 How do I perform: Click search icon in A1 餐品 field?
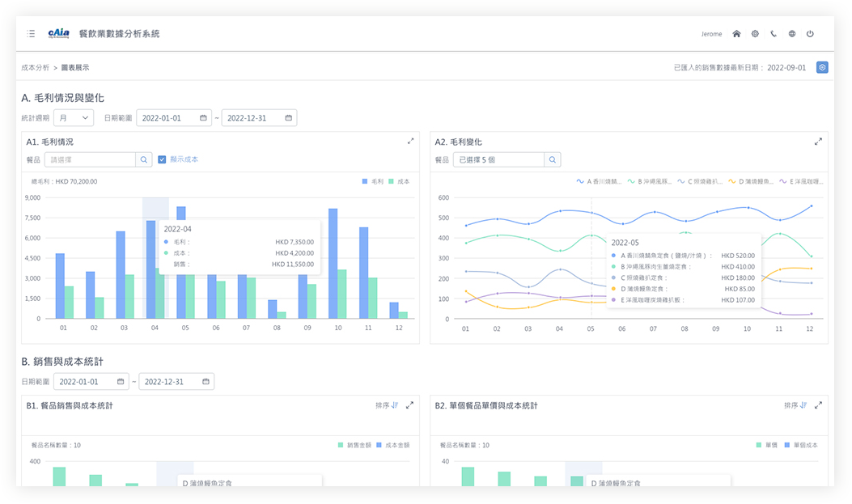click(143, 159)
